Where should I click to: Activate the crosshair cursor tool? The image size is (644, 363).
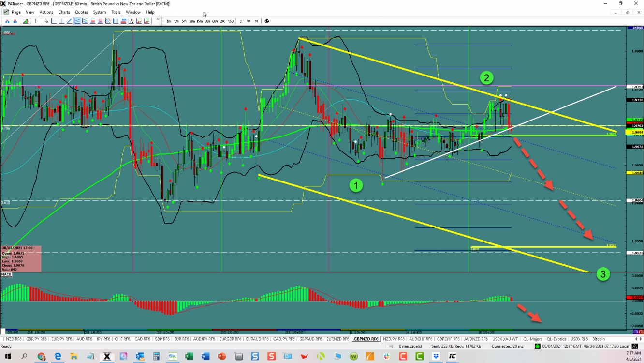36,21
